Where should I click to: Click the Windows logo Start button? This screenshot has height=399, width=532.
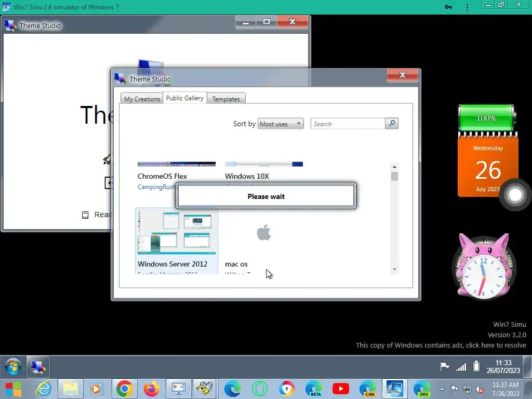pyautogui.click(x=13, y=389)
